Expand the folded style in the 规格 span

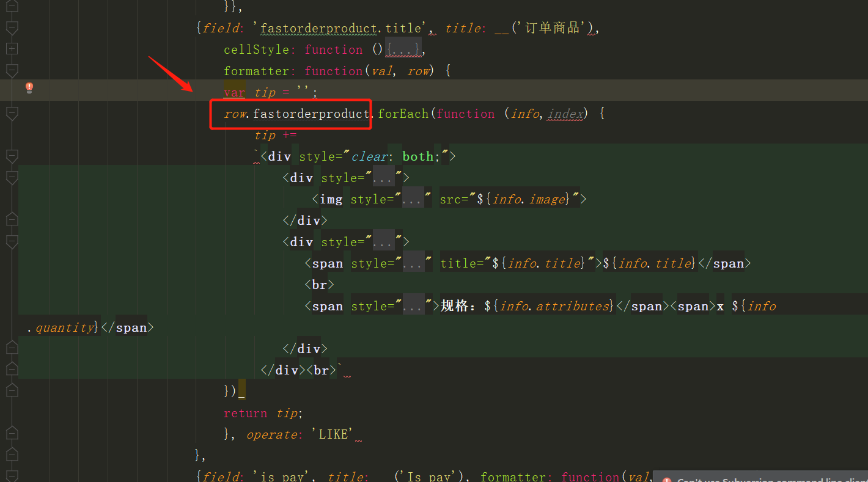click(413, 305)
